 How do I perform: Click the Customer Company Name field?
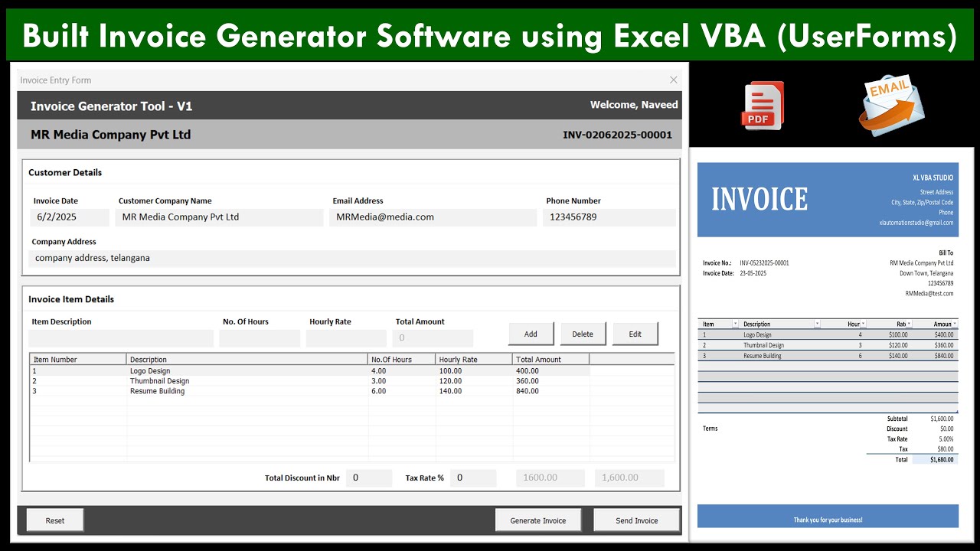[220, 217]
